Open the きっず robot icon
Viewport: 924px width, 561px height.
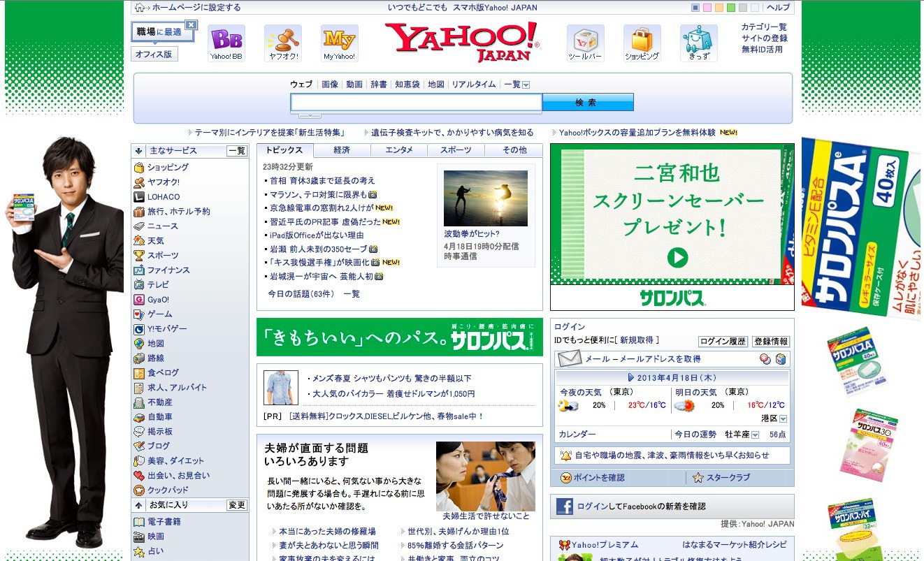[x=698, y=43]
